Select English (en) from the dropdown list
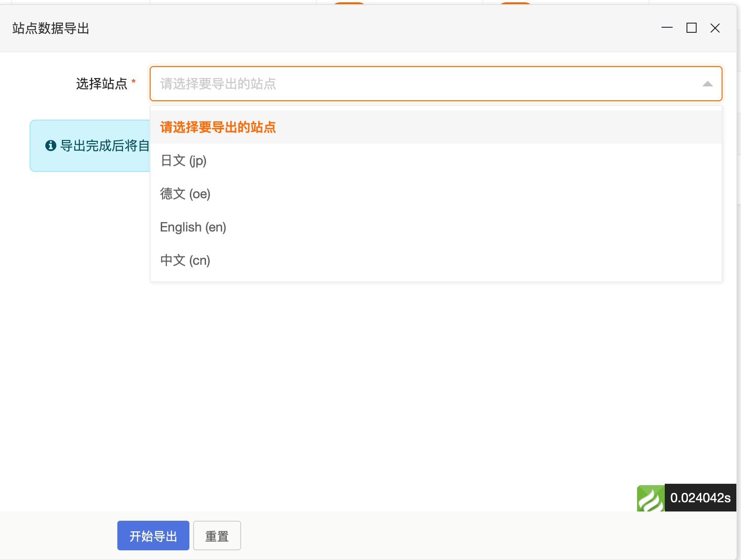The width and height of the screenshot is (741, 560). click(193, 227)
